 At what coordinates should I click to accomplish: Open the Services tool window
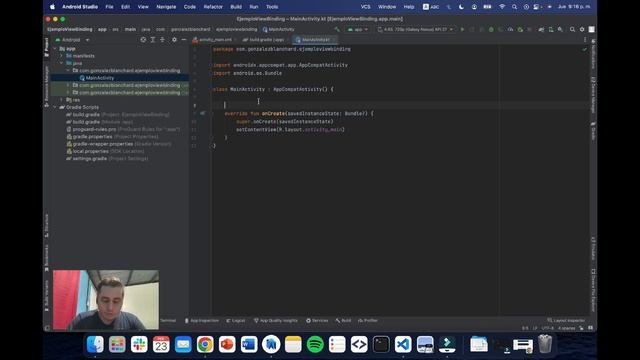(317, 320)
